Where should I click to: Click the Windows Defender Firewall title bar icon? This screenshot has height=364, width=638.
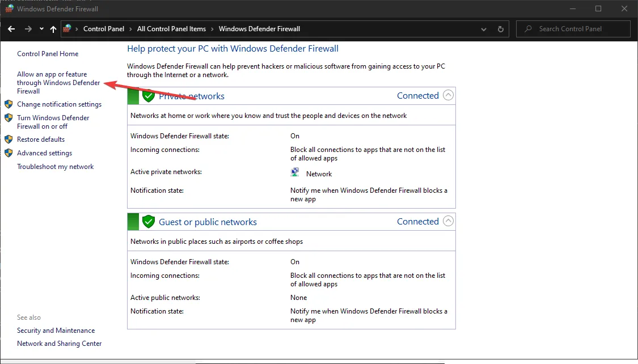(x=9, y=9)
